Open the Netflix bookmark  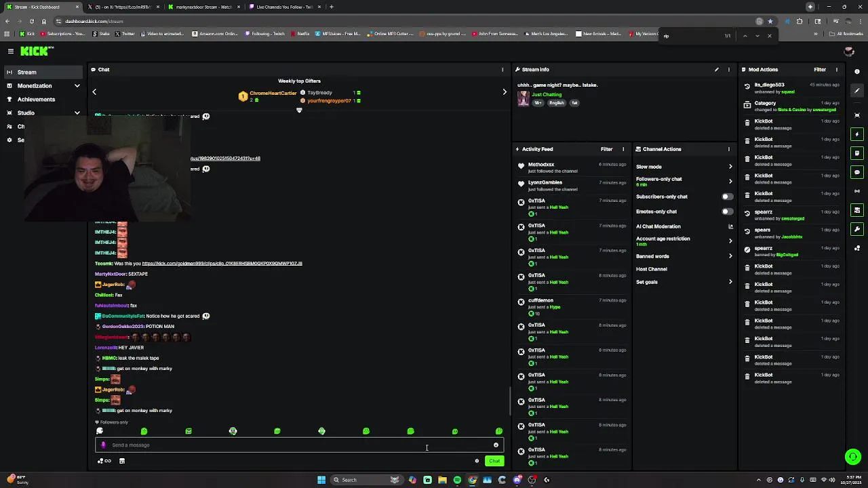(300, 34)
